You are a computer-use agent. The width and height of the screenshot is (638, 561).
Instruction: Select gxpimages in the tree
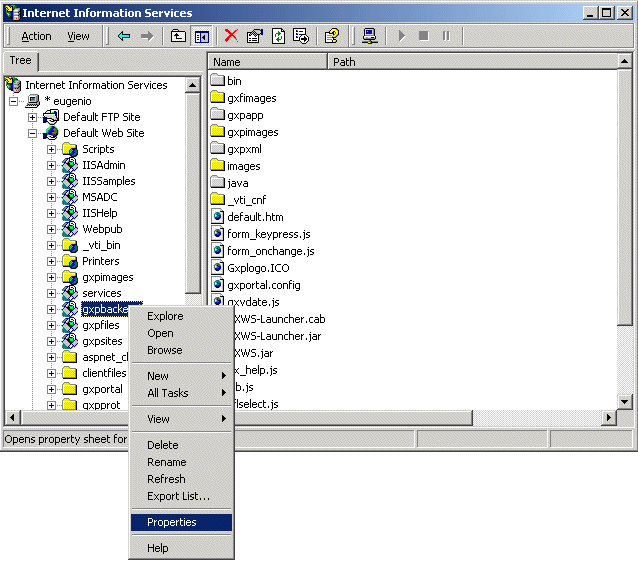coord(108,277)
